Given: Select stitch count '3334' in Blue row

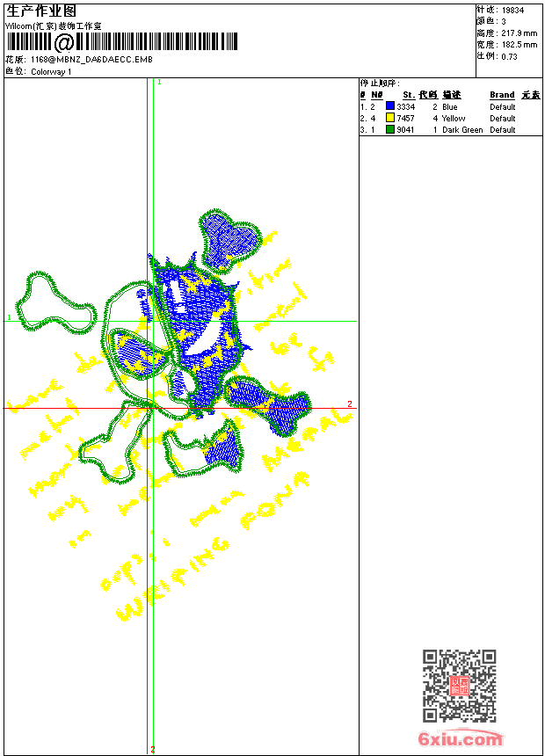Looking at the screenshot, I should 405,106.
